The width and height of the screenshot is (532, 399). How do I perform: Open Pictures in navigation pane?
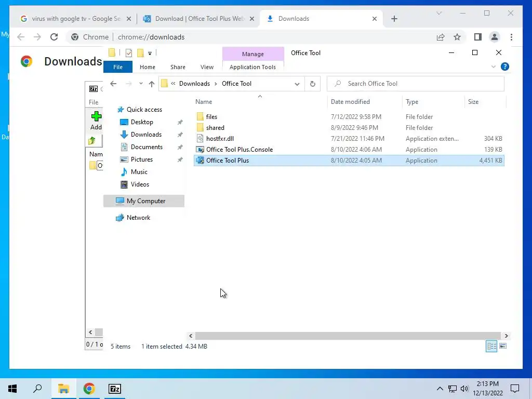click(x=141, y=159)
